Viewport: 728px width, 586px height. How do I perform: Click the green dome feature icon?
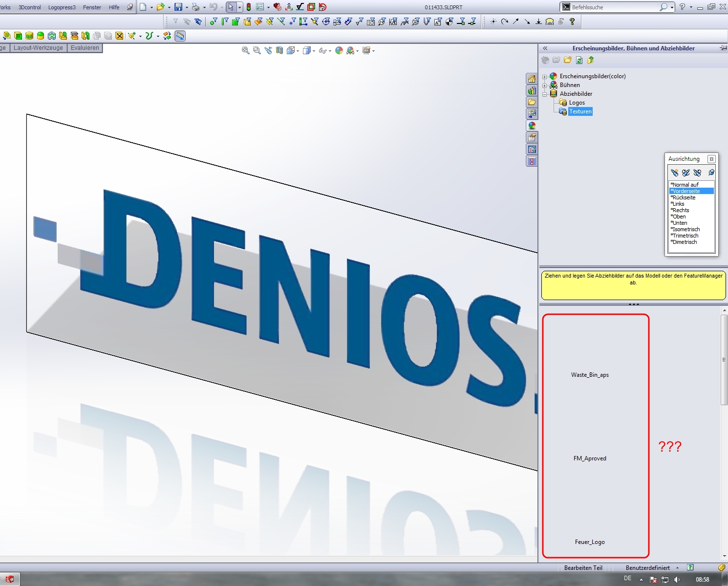coord(41,36)
